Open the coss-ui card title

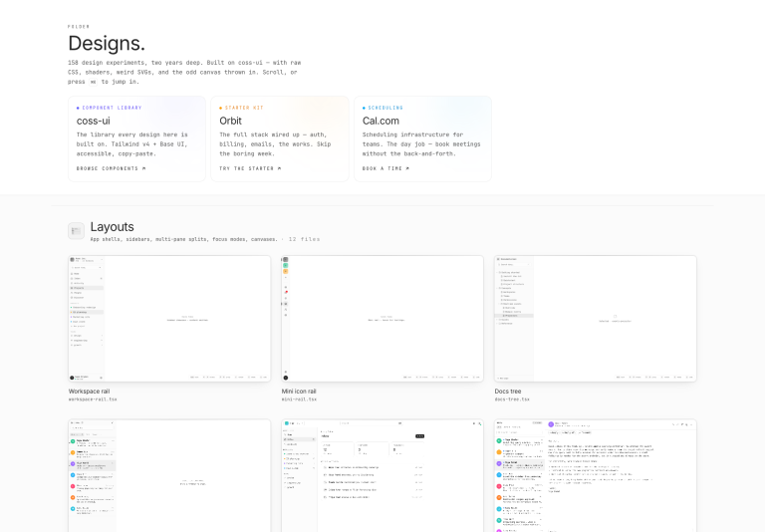(x=94, y=121)
